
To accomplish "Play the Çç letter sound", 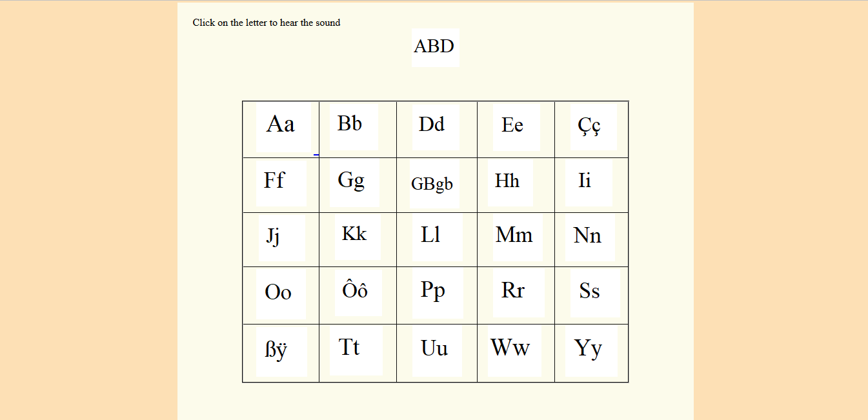I will coord(593,127).
